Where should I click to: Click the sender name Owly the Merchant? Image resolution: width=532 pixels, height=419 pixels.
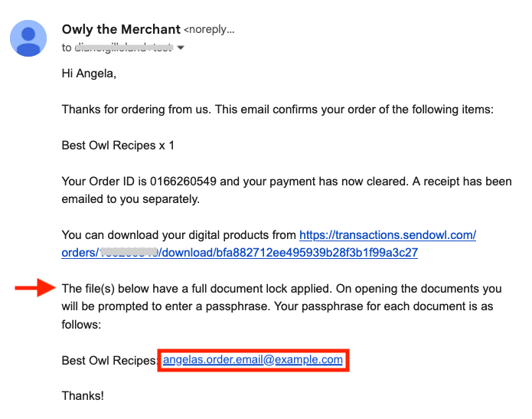click(x=121, y=30)
